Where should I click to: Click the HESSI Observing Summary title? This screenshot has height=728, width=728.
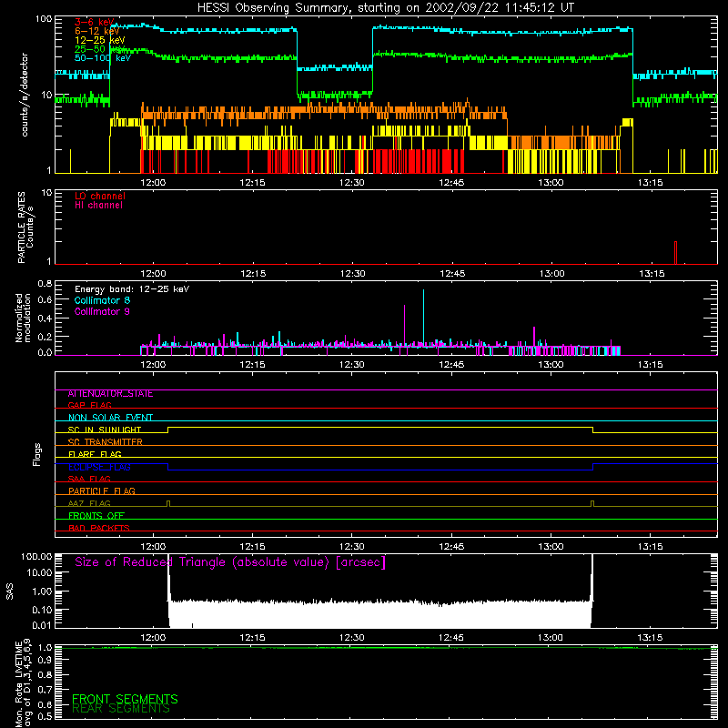click(x=385, y=8)
